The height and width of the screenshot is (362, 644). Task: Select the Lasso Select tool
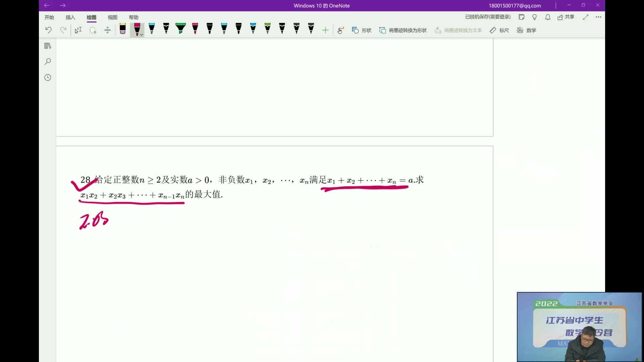coord(93,30)
